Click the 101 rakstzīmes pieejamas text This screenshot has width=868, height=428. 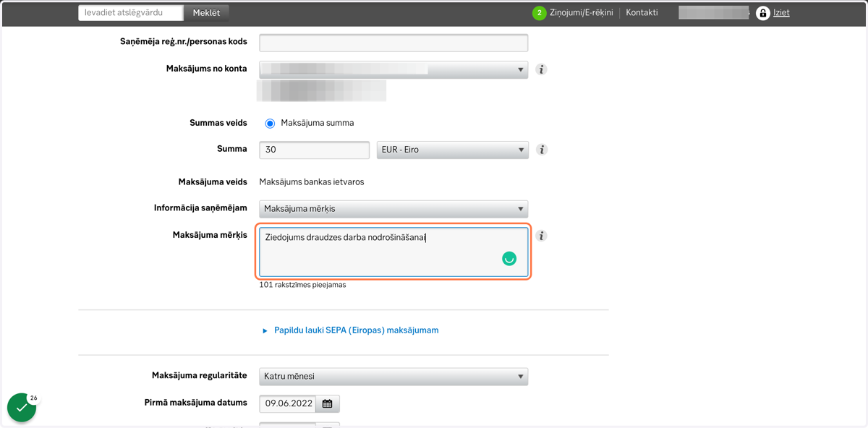302,285
